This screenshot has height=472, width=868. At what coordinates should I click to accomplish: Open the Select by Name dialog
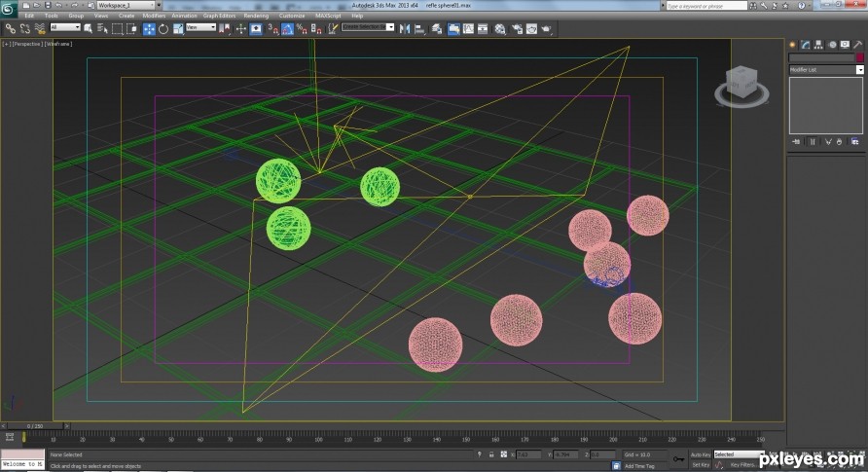point(102,29)
